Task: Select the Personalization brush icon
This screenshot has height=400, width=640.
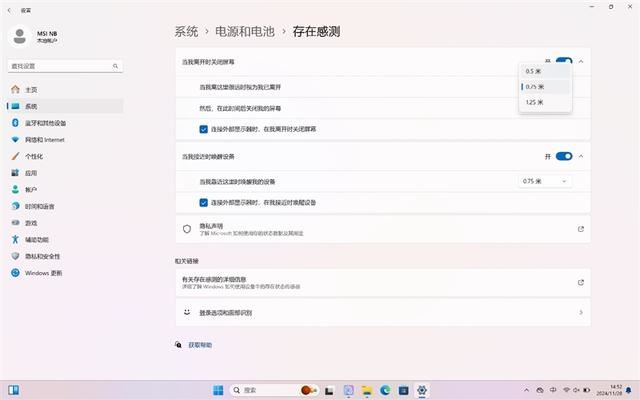Action: click(15, 156)
